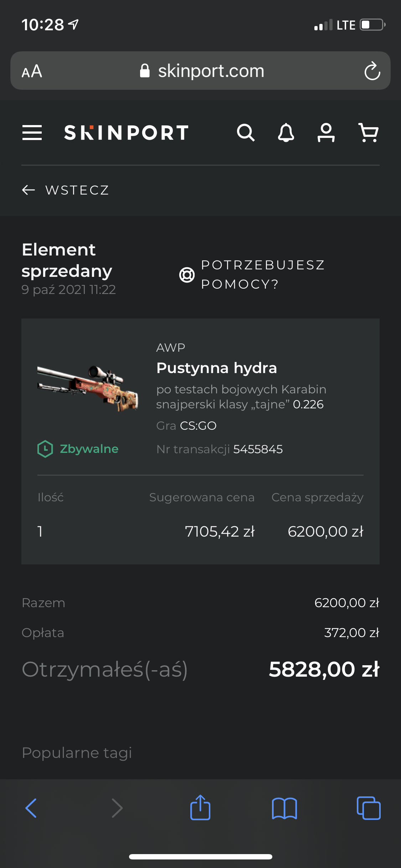Open Safari bookmarks

284,808
